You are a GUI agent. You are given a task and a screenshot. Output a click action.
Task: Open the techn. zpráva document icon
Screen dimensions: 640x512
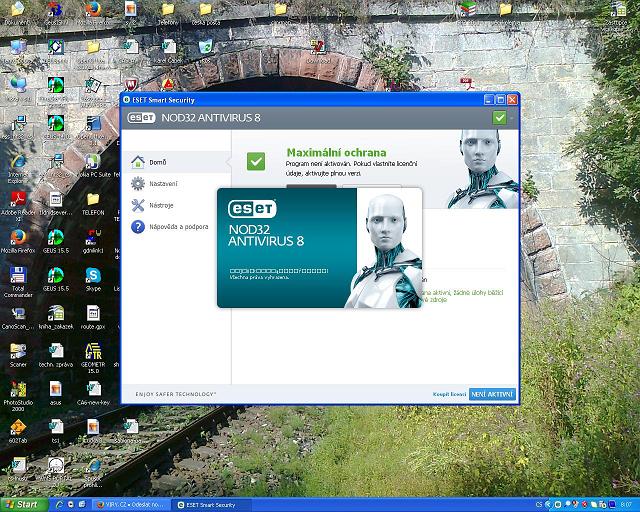click(x=56, y=355)
